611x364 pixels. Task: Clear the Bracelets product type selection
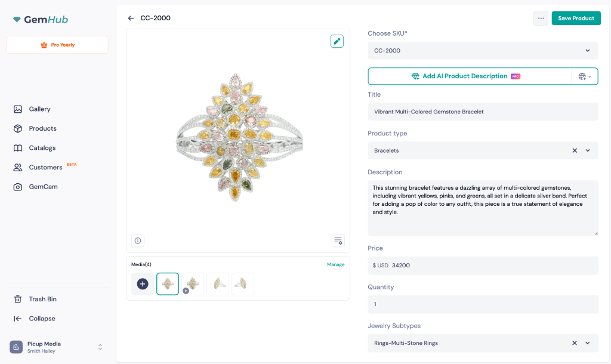click(574, 150)
